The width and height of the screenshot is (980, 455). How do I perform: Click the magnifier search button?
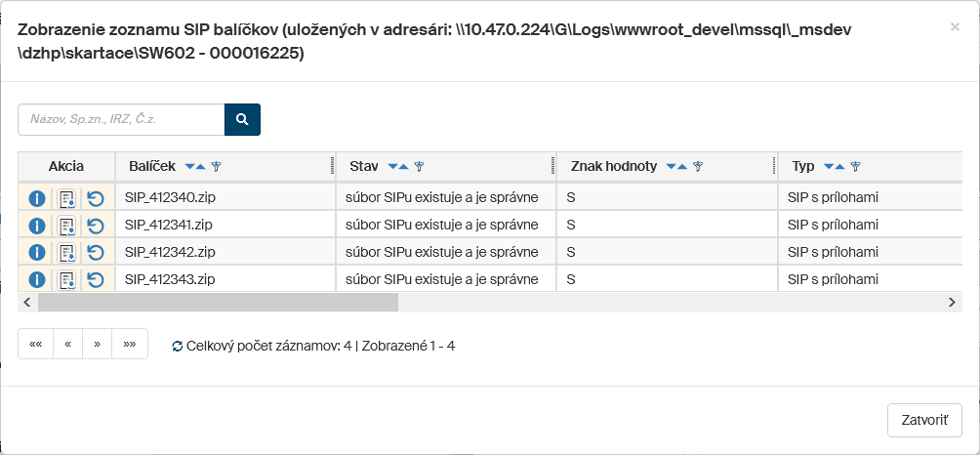tap(242, 119)
